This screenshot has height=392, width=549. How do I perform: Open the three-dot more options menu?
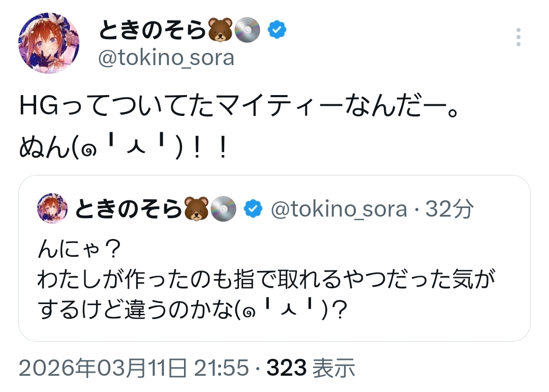click(x=518, y=38)
